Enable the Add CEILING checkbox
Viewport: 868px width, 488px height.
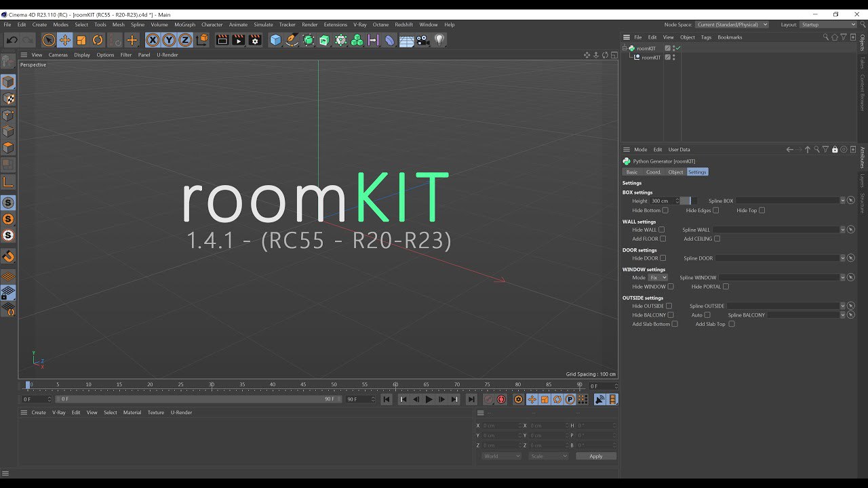(717, 239)
